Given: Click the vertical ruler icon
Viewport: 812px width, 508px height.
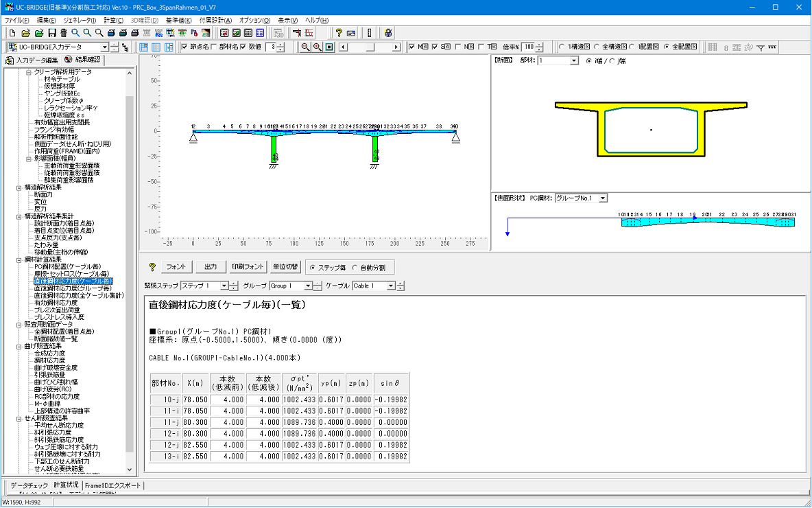Looking at the screenshot, I should pyautogui.click(x=369, y=33).
